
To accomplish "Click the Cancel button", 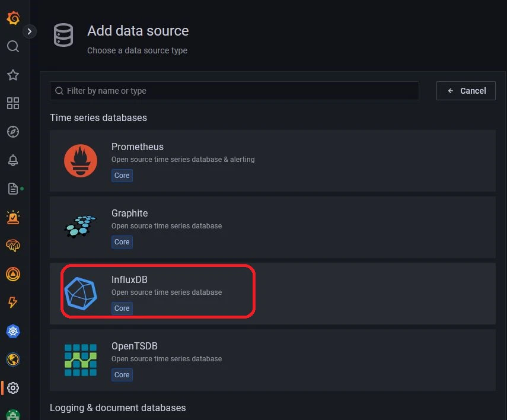I will 466,91.
